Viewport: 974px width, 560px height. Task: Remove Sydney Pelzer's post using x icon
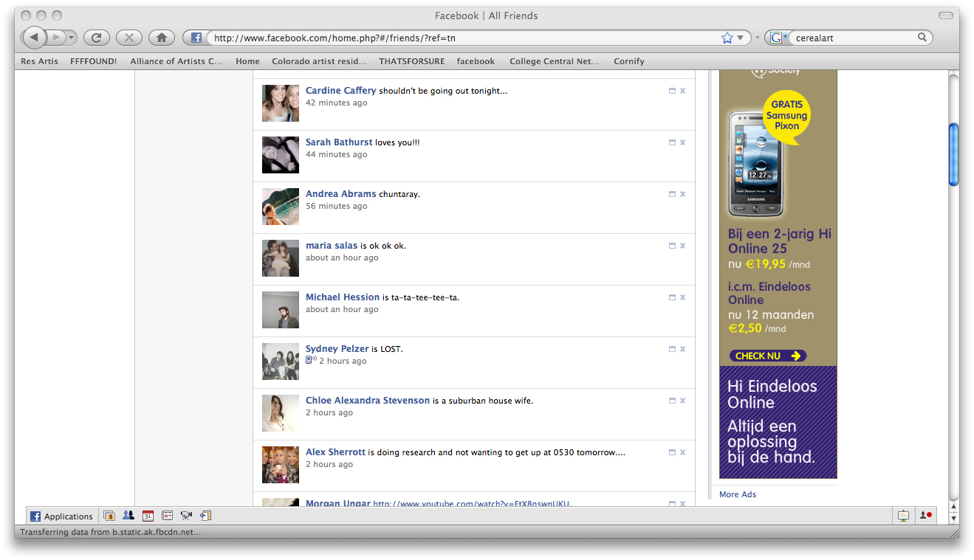click(x=682, y=349)
